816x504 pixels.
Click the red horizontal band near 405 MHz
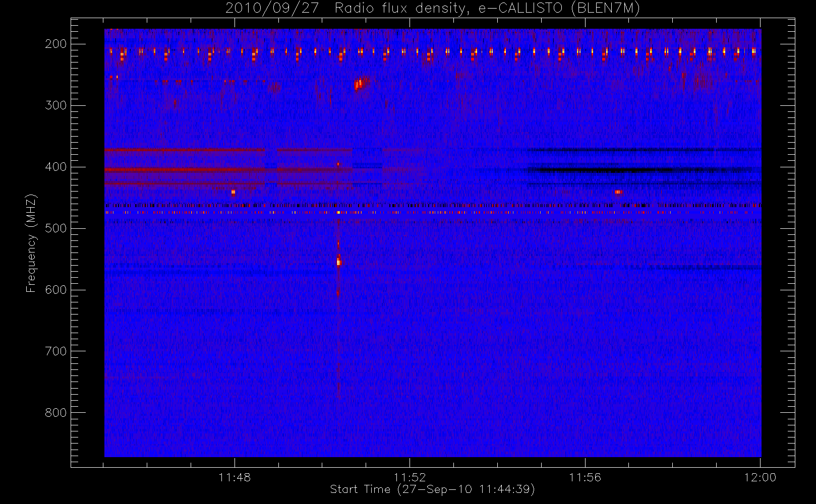pyautogui.click(x=228, y=170)
